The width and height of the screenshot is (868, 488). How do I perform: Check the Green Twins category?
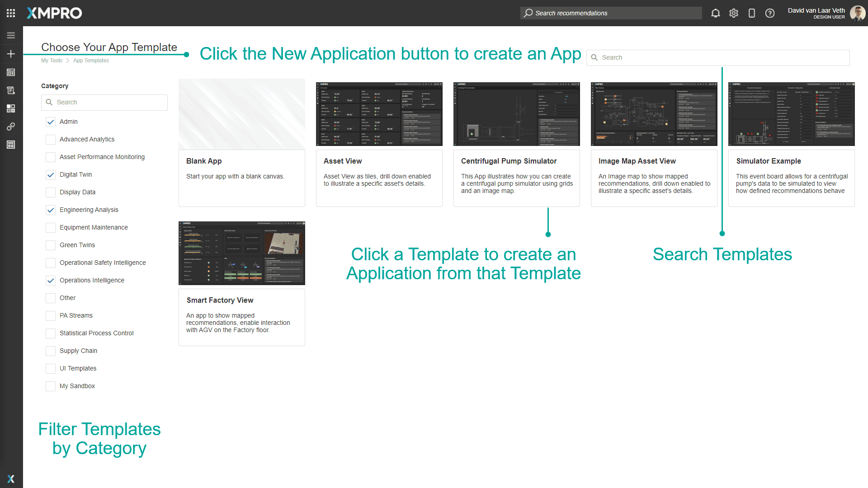(x=50, y=245)
